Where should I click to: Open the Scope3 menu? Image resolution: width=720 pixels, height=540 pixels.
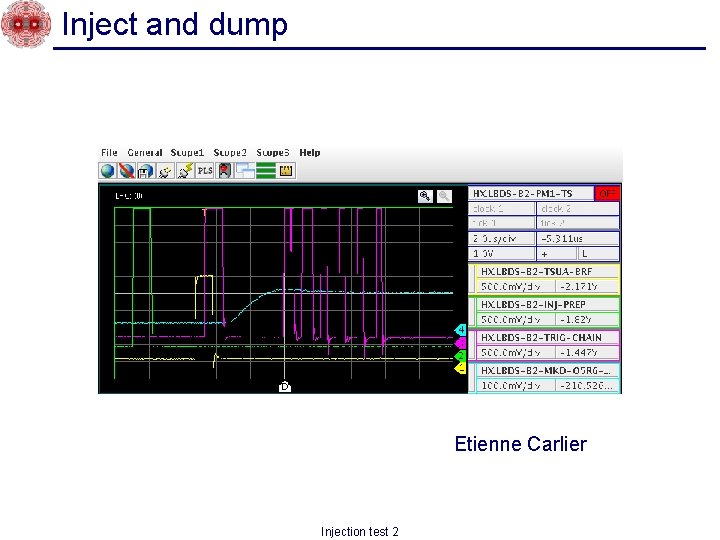273,152
